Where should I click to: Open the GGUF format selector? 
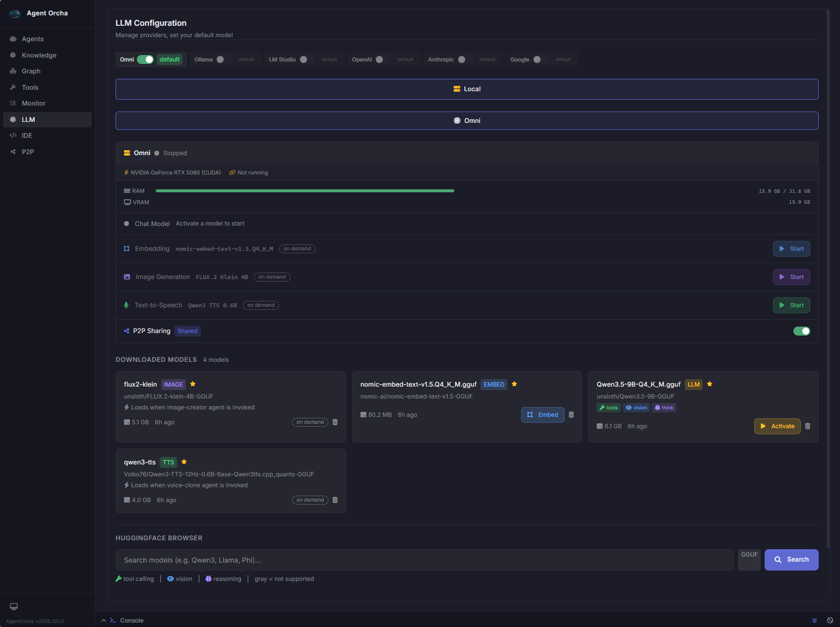coord(749,560)
